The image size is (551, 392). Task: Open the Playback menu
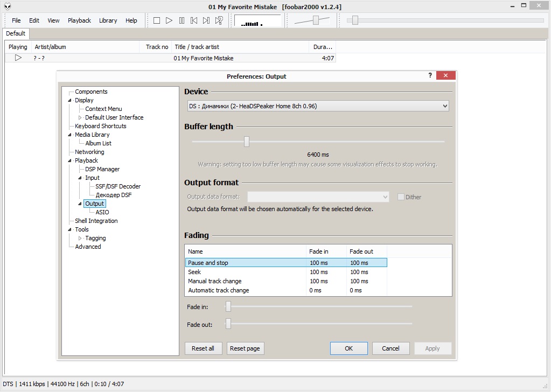coord(79,20)
